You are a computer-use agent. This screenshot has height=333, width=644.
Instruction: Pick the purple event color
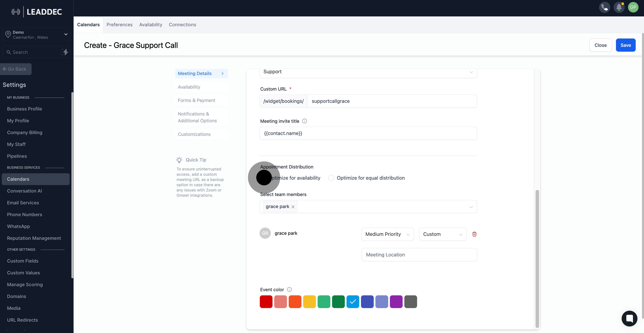coord(396,302)
